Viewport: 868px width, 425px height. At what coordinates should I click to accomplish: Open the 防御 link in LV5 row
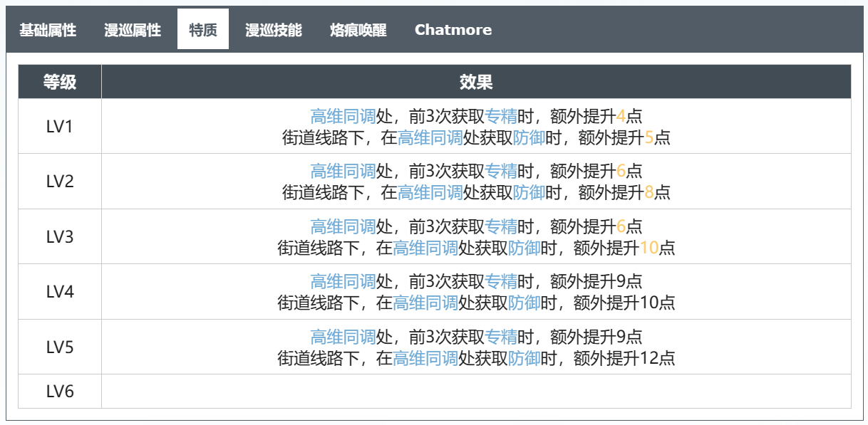tap(524, 358)
